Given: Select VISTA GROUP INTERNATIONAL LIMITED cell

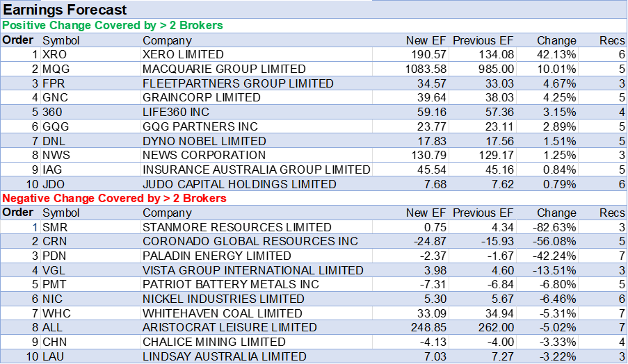Looking at the screenshot, I should [x=252, y=270].
